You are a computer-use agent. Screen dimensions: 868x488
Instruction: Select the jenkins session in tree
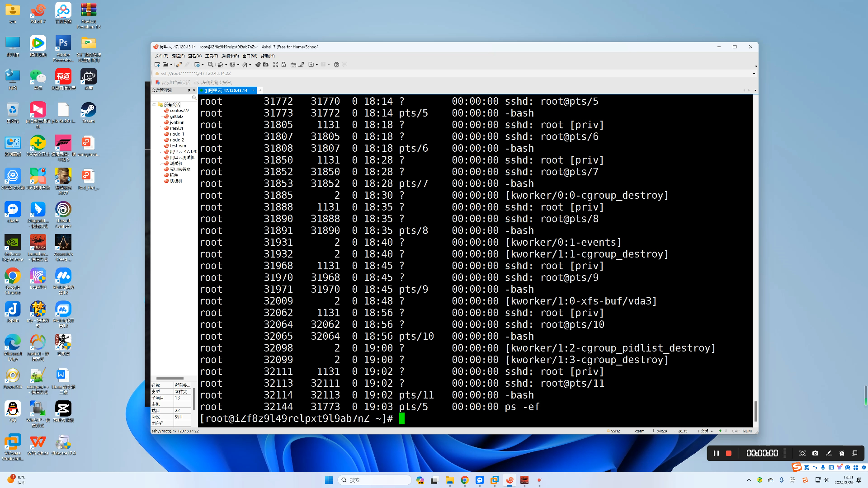coord(174,122)
